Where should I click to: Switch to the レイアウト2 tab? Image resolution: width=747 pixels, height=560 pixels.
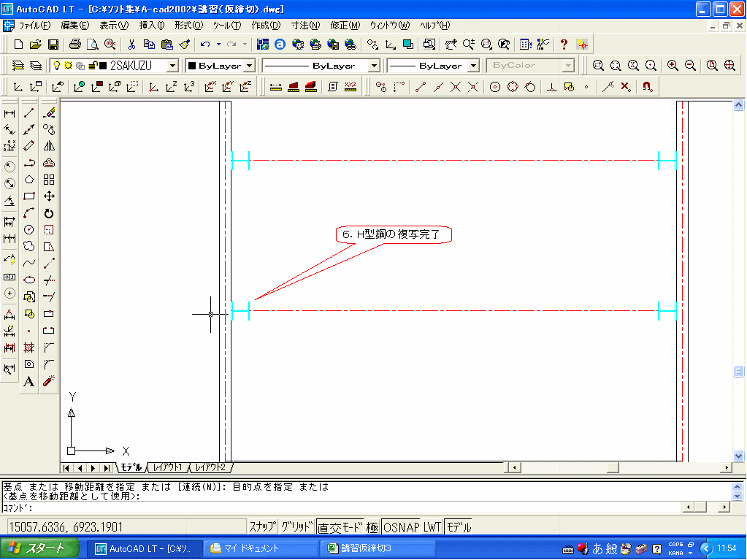pyautogui.click(x=210, y=467)
